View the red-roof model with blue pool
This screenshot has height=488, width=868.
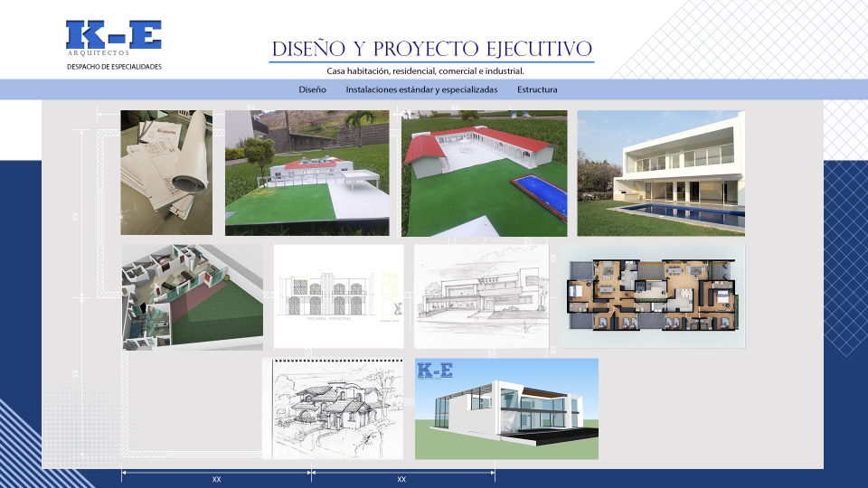pos(484,173)
